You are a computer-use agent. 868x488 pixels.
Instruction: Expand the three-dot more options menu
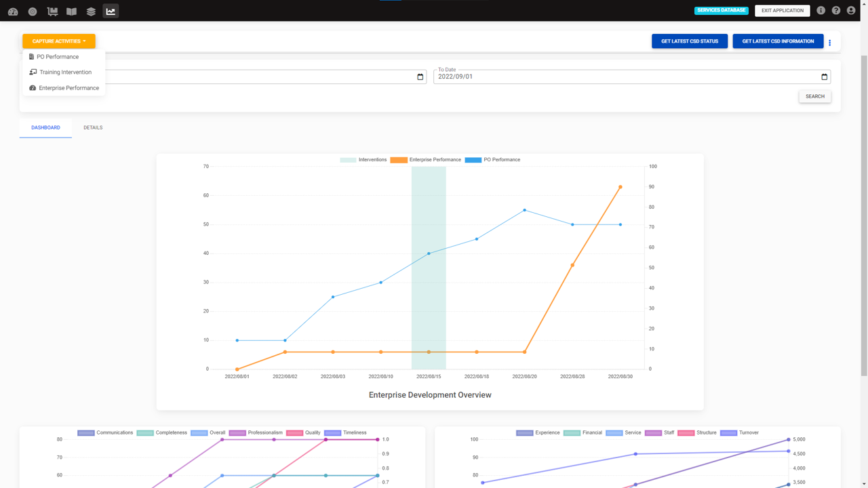829,43
